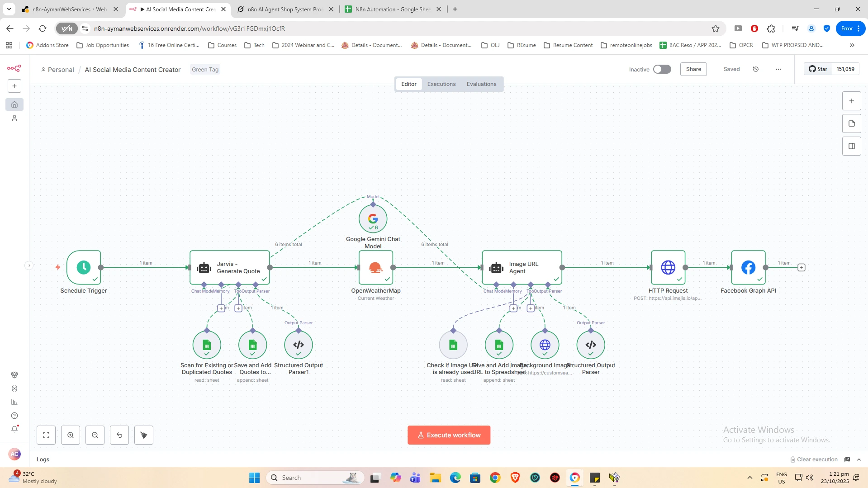Image resolution: width=868 pixels, height=488 pixels.
Task: Select Scan for Existing or Duplicated Quotes node
Action: coord(207,345)
